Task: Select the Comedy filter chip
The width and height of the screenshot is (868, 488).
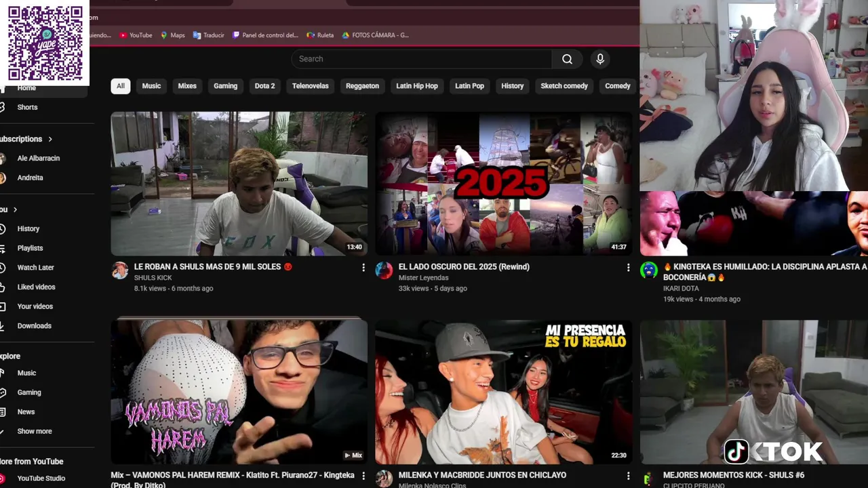Action: coord(618,86)
